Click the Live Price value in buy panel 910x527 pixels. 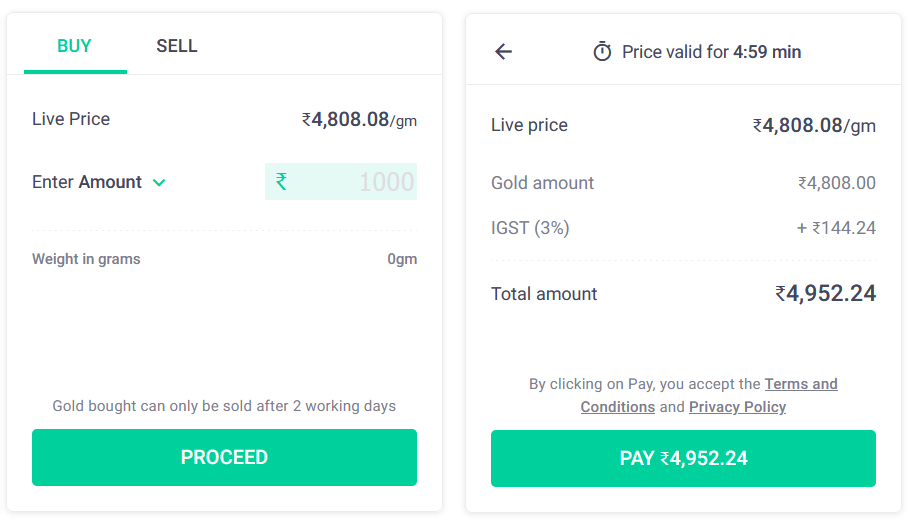coord(359,120)
